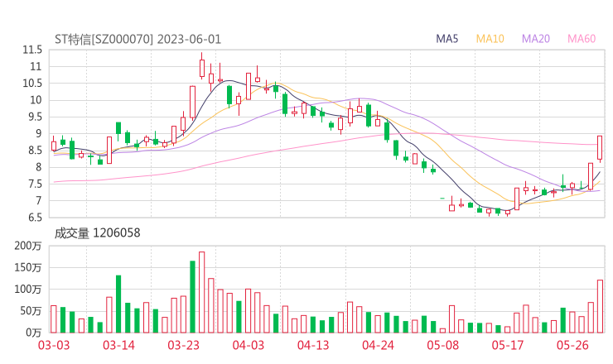Click the 11.5 price axis label
The width and height of the screenshot is (613, 364).
pyautogui.click(x=32, y=50)
